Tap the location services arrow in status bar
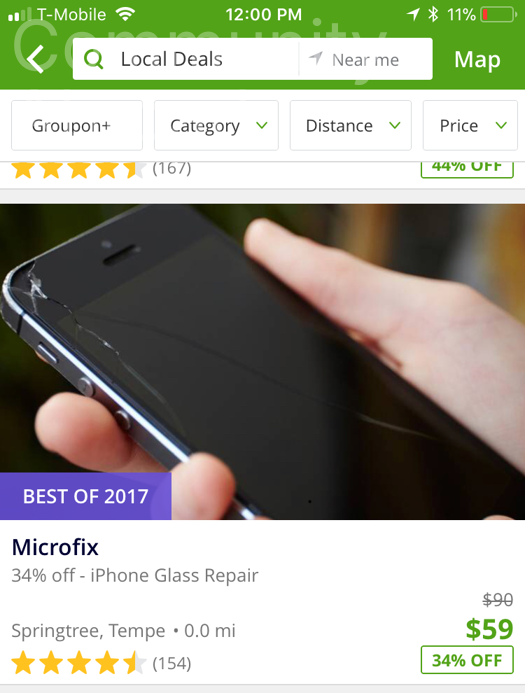 click(x=413, y=15)
